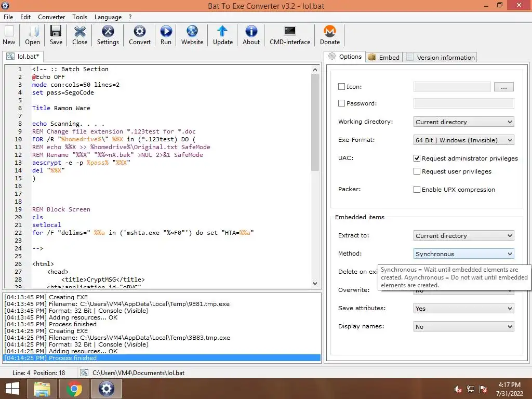Click the muted volume tray icon

point(458,389)
